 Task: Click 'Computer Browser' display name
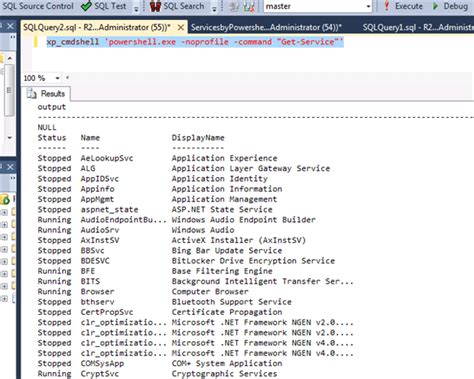point(210,291)
